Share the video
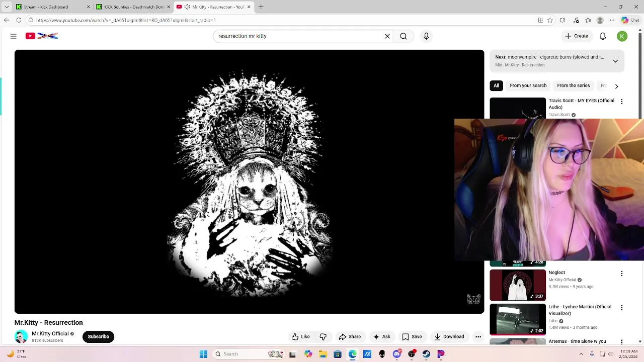The image size is (644, 362). pyautogui.click(x=350, y=337)
